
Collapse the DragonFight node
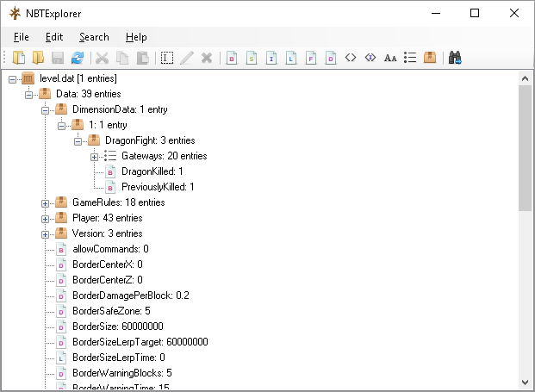tap(78, 141)
